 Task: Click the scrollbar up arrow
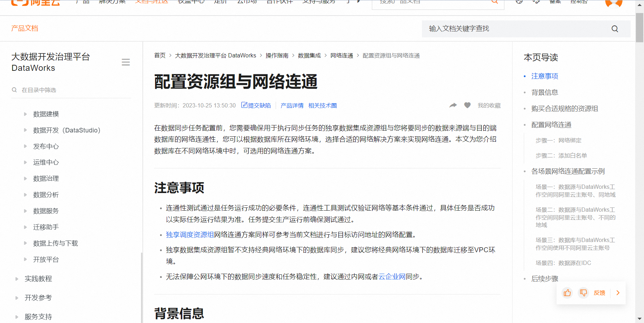point(640,5)
